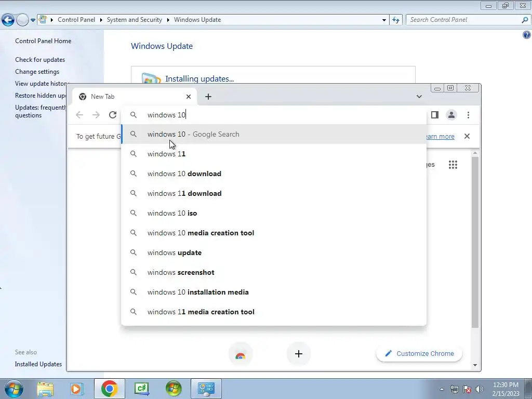Viewport: 532px width, 399px height.
Task: Choose 'windows 11 media creation tool' suggestion
Action: 274,312
